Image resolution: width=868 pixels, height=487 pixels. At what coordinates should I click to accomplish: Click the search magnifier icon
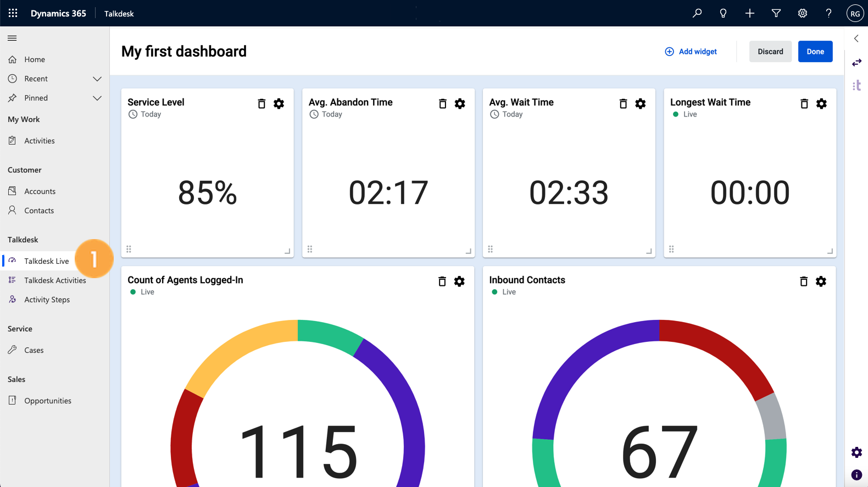point(697,13)
